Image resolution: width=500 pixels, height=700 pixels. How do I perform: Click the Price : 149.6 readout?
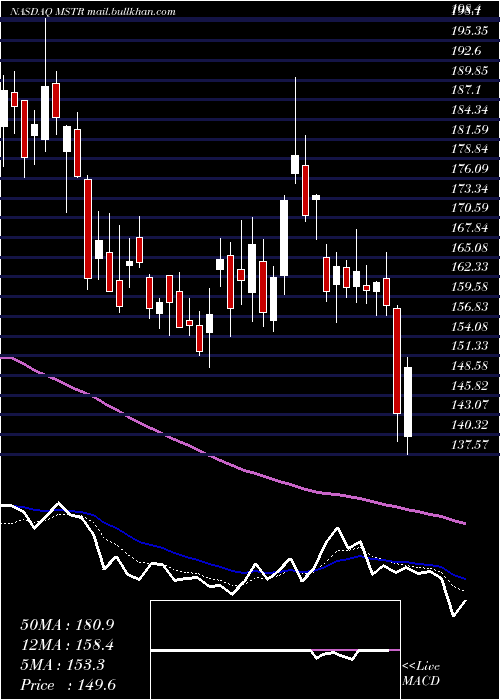[x=68, y=685]
